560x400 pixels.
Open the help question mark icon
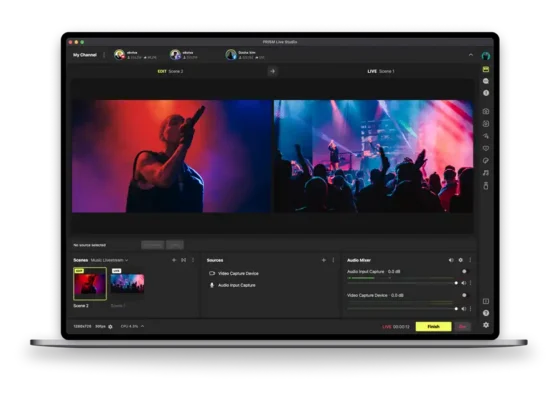(486, 313)
